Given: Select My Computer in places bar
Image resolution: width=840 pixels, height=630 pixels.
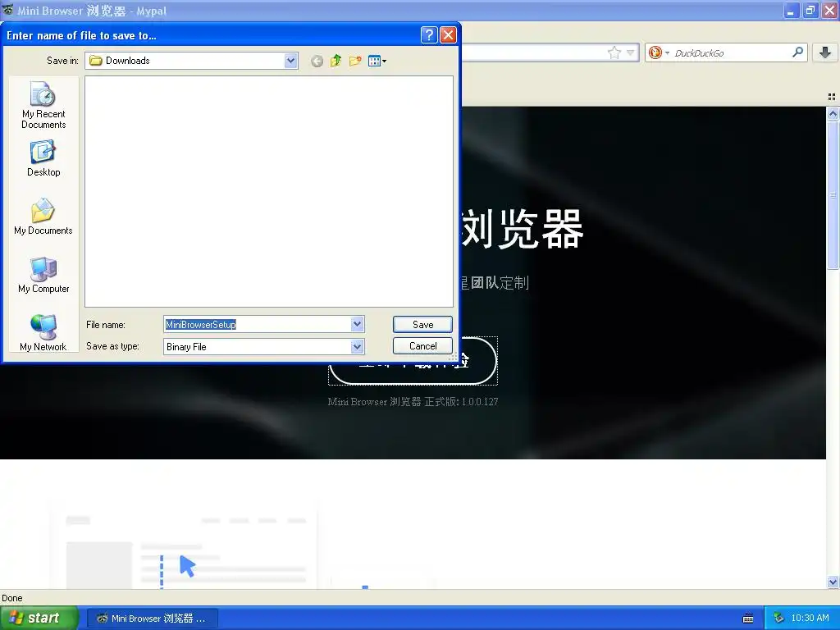Looking at the screenshot, I should pyautogui.click(x=43, y=275).
